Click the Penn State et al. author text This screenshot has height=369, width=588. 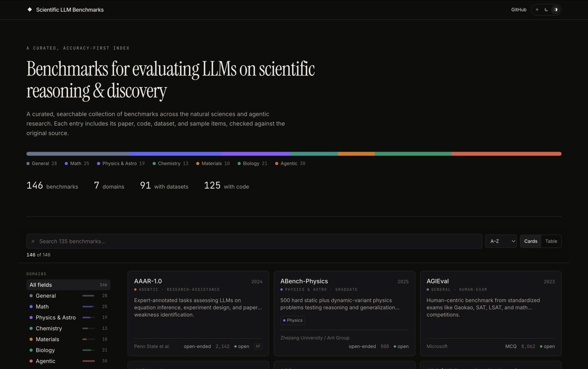point(152,346)
